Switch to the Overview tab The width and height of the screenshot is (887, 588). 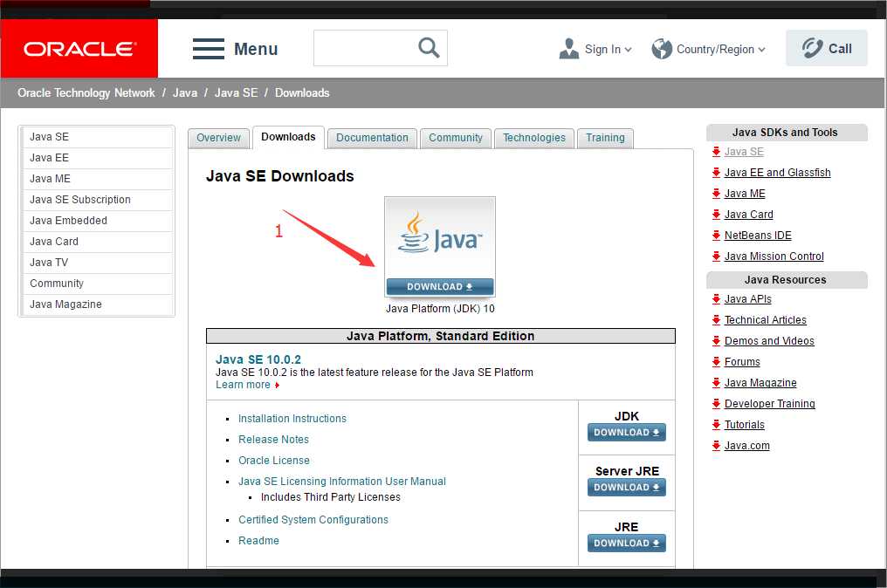click(x=218, y=138)
